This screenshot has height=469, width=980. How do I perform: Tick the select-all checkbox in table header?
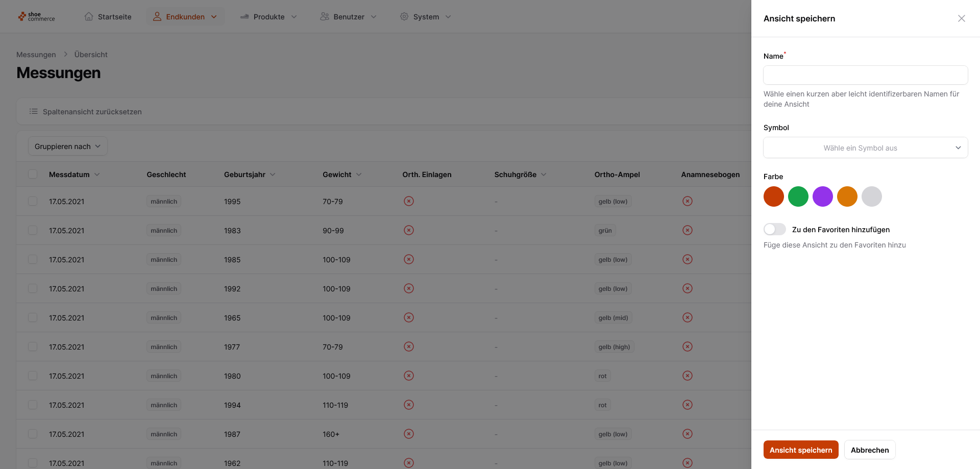(x=33, y=174)
